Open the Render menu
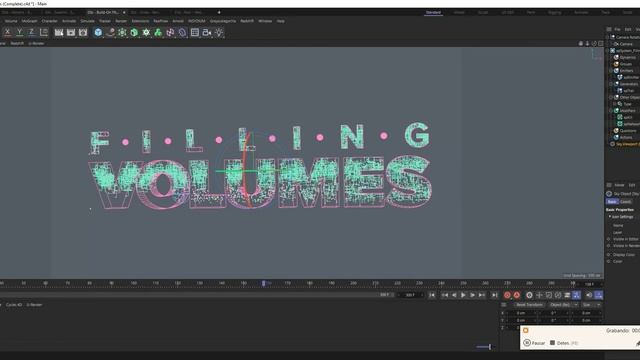The width and height of the screenshot is (640, 360). [x=121, y=21]
